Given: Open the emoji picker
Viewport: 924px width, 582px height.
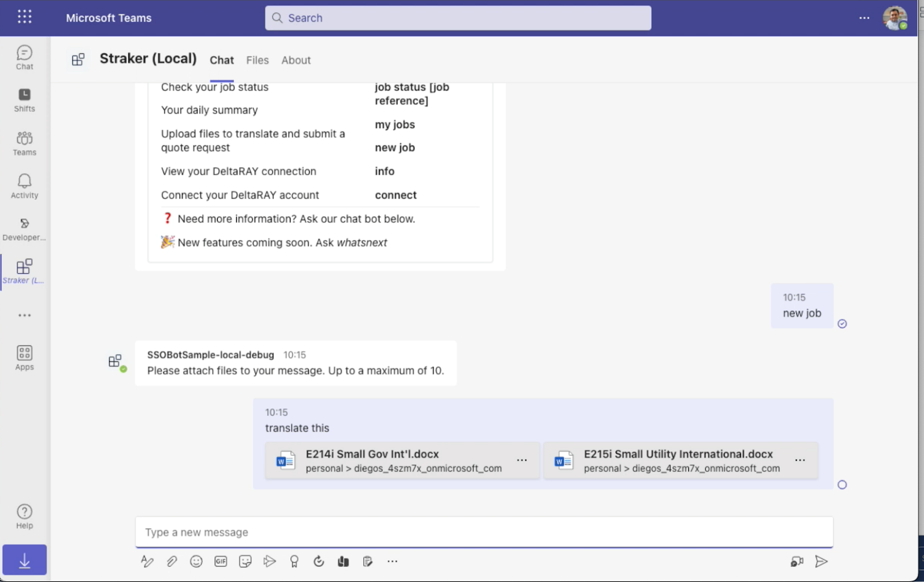Looking at the screenshot, I should [196, 561].
